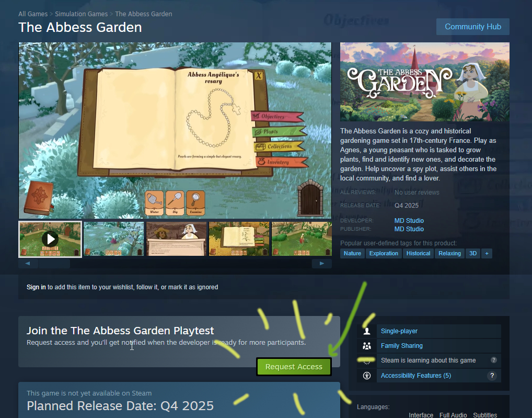
Task: Select the dialogue screenshot thumbnail
Action: pos(177,239)
